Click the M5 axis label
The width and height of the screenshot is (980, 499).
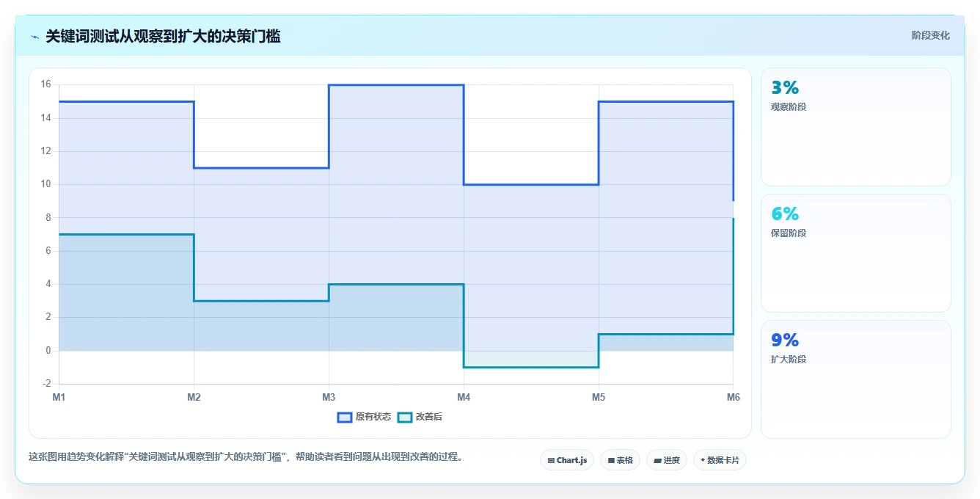click(x=599, y=397)
